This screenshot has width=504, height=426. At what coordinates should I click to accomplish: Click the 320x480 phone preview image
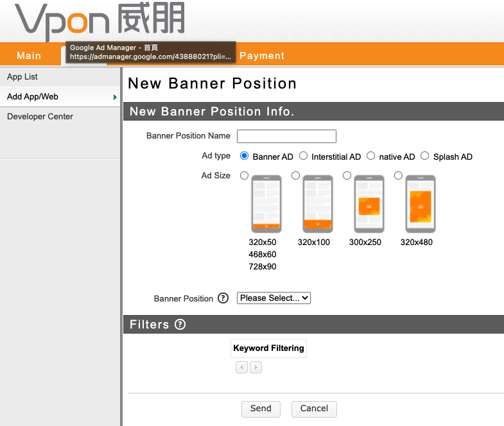click(x=421, y=203)
